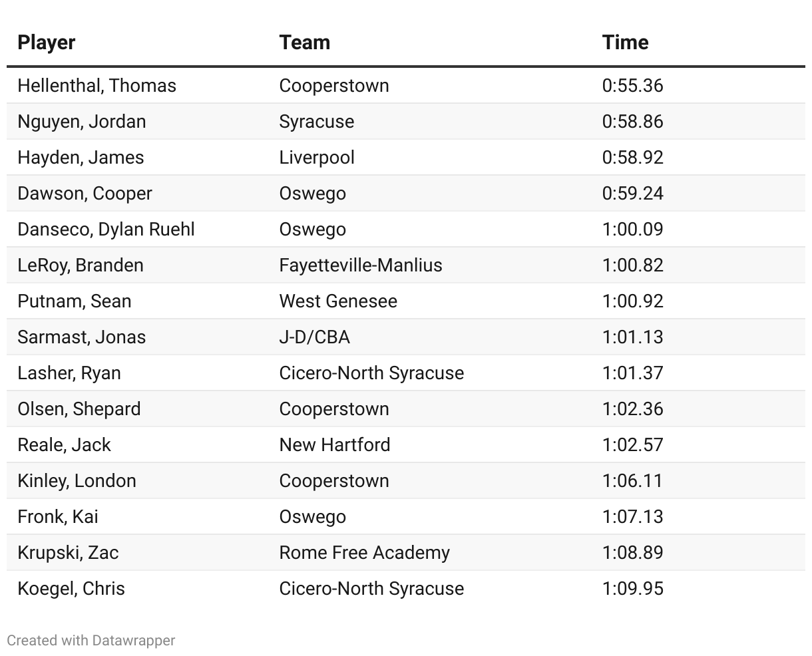
Task: Select the Hellenthal, Thomas name cell
Action: (x=97, y=86)
